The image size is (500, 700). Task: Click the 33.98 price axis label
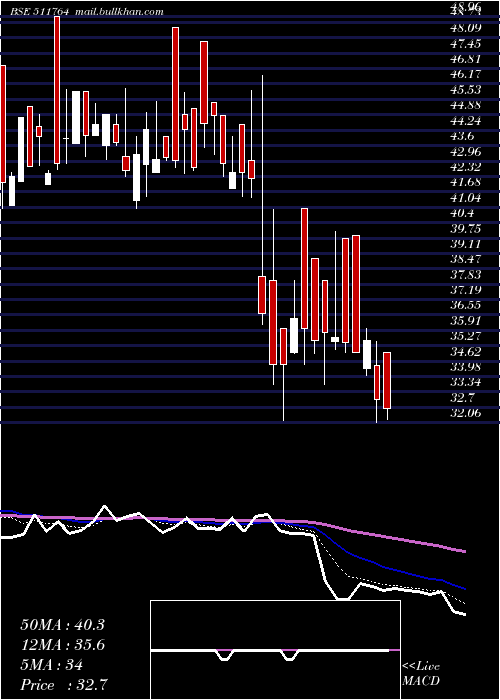coord(466,367)
